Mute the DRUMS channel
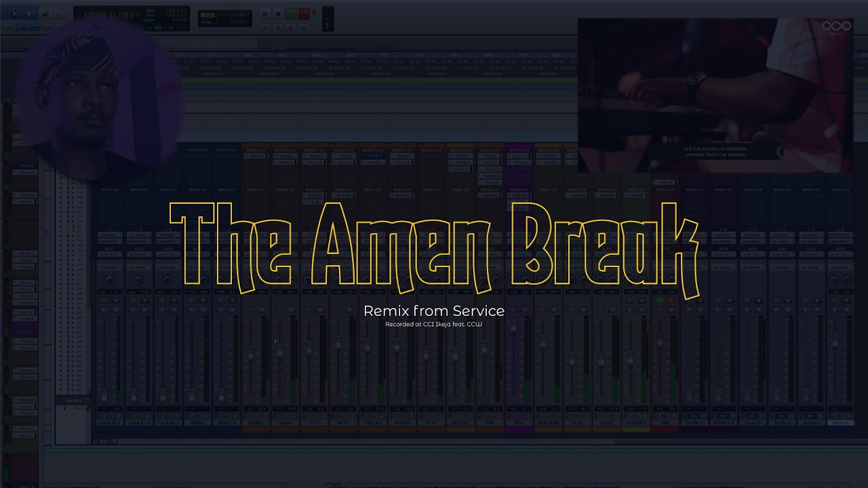 (x=261, y=310)
